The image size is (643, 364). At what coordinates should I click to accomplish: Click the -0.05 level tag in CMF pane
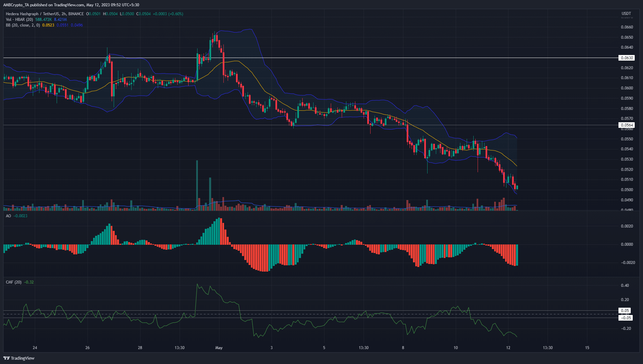[x=626, y=318]
